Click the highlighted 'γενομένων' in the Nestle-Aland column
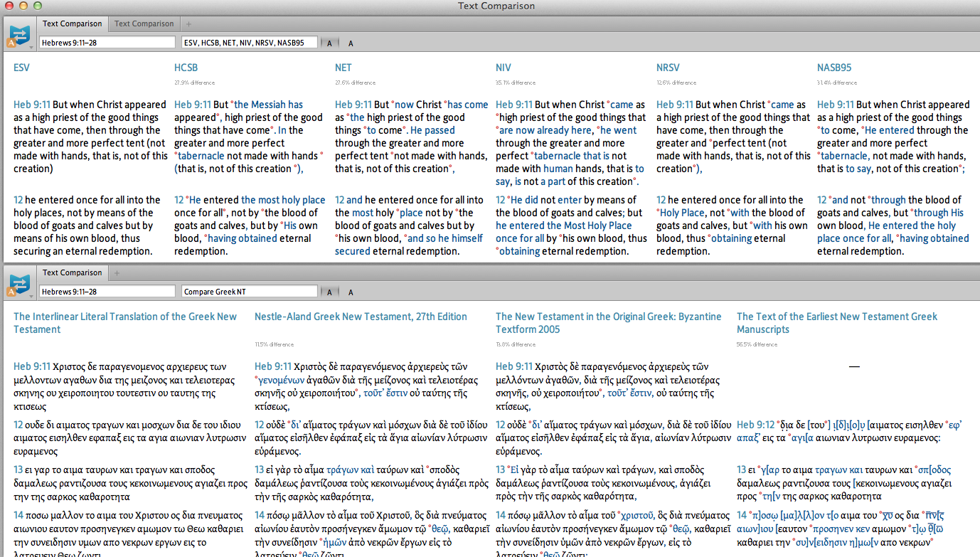Viewport: 980px width, 557px height. click(x=282, y=380)
